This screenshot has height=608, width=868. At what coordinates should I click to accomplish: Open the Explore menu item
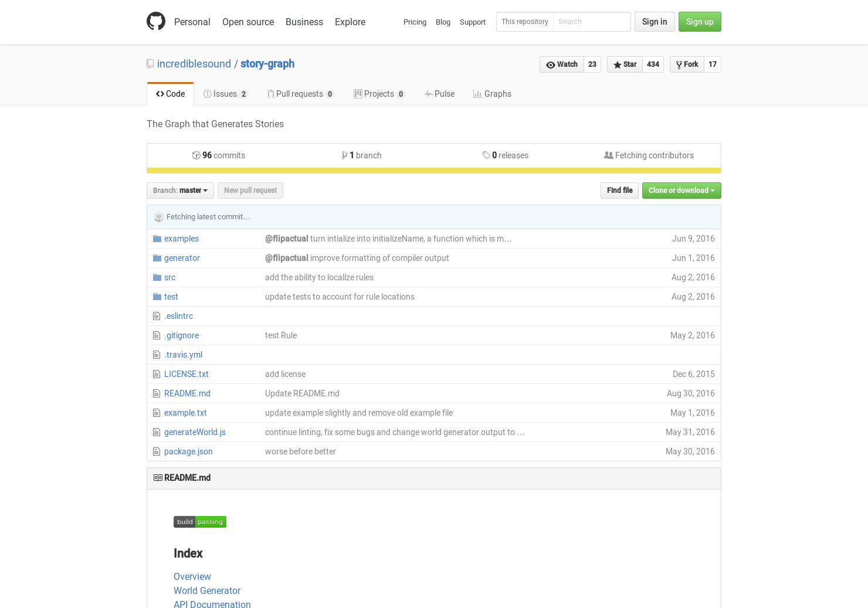tap(350, 22)
